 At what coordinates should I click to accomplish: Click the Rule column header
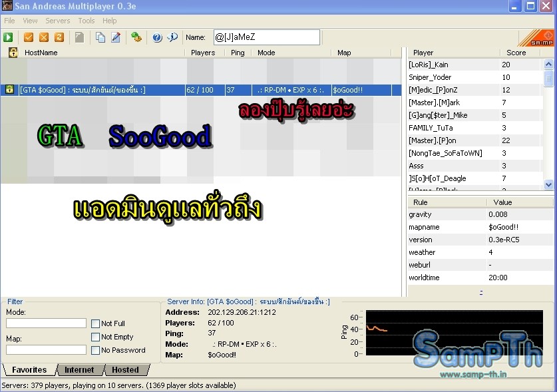point(447,202)
